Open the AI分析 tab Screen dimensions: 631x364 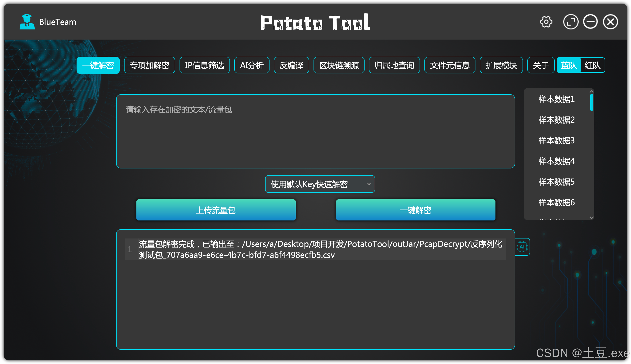click(x=252, y=66)
